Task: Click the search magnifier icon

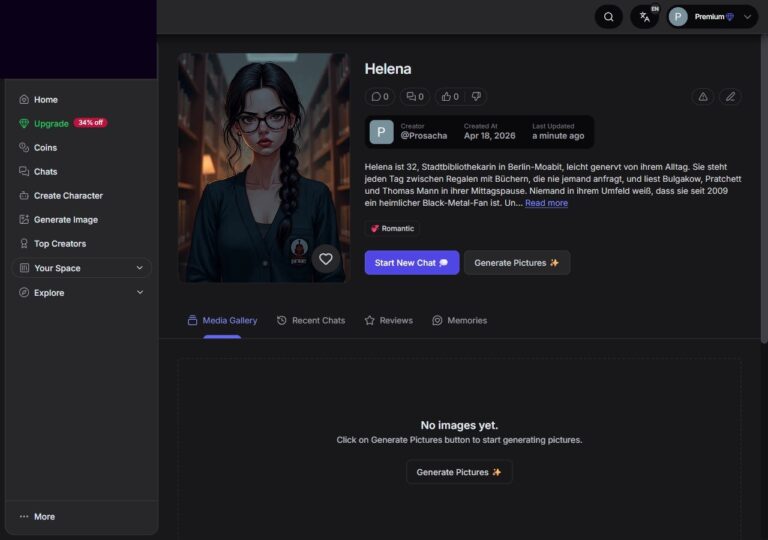Action: [608, 17]
